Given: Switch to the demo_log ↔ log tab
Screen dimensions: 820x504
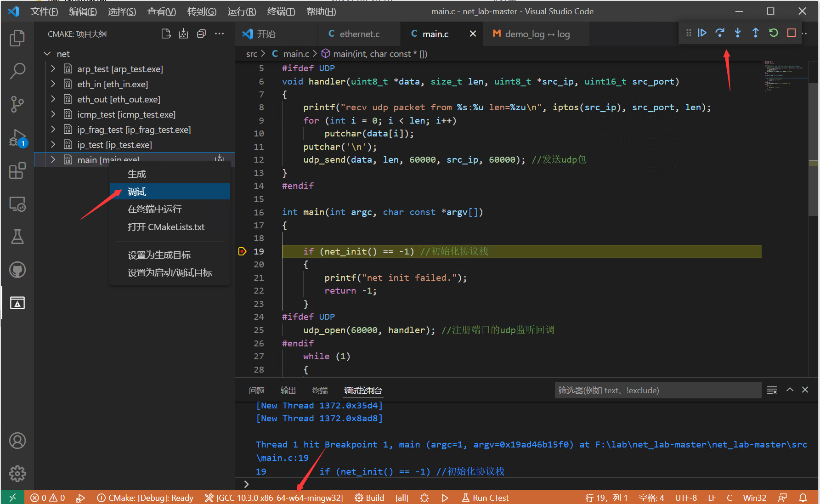Looking at the screenshot, I should (536, 34).
